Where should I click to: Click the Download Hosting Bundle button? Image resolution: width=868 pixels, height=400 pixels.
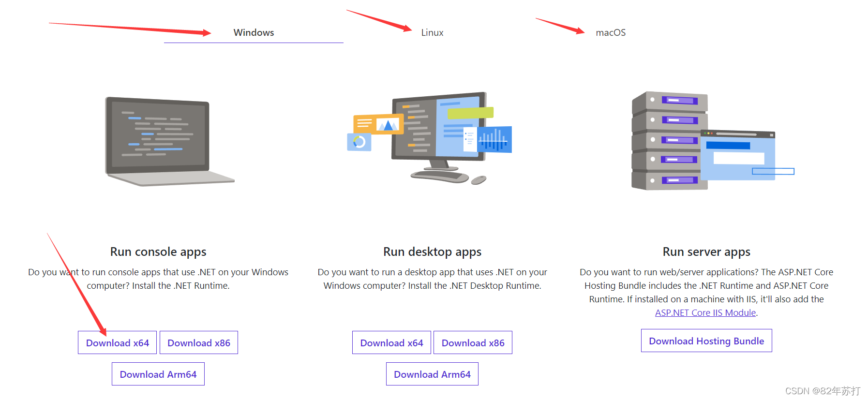(x=706, y=341)
